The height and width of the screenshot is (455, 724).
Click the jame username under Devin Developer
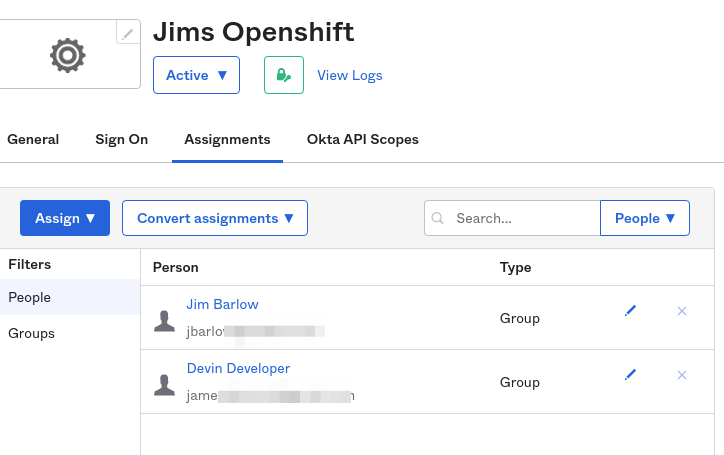(x=271, y=396)
